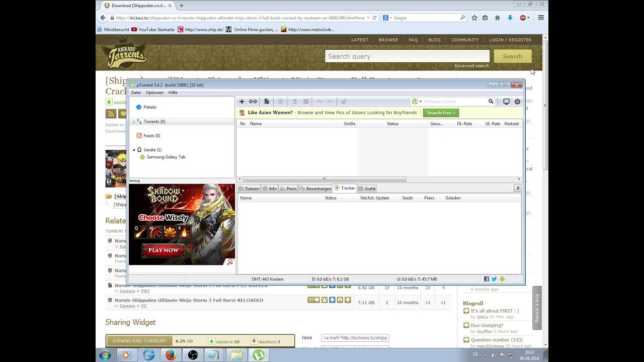644x362 pixels.
Task: Open the Datei menu in µTorrent
Action: [136, 93]
